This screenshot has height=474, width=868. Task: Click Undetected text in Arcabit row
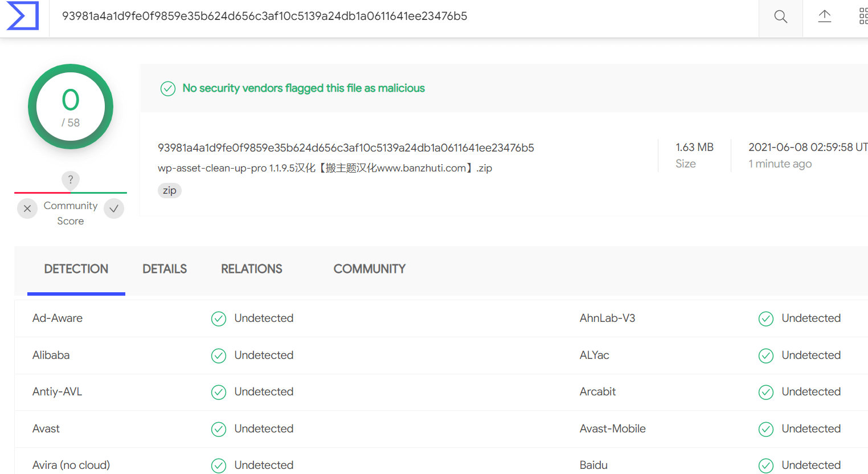[x=811, y=391]
